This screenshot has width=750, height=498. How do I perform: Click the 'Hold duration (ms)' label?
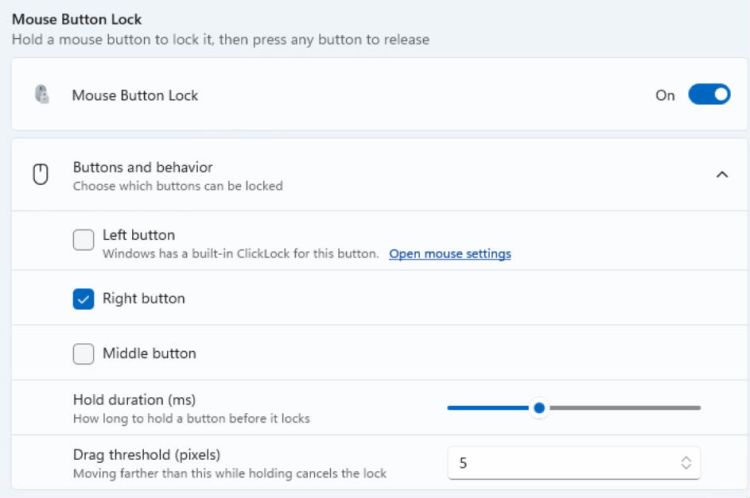pos(134,399)
